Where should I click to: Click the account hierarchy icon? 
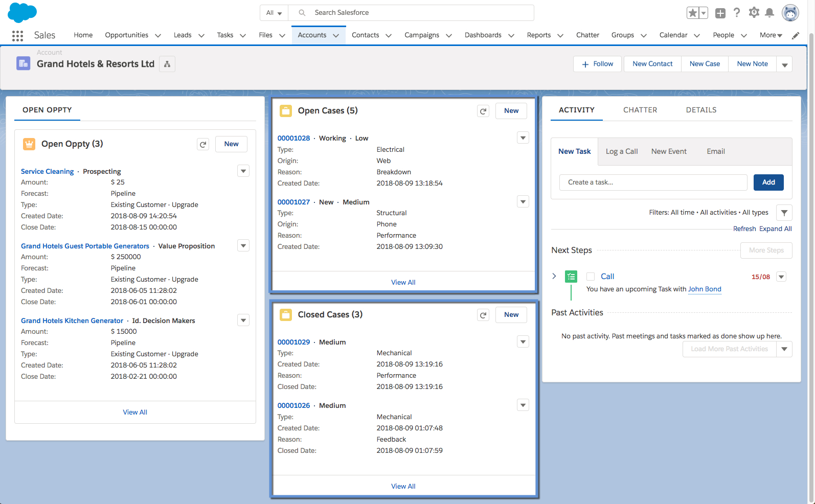tap(167, 64)
